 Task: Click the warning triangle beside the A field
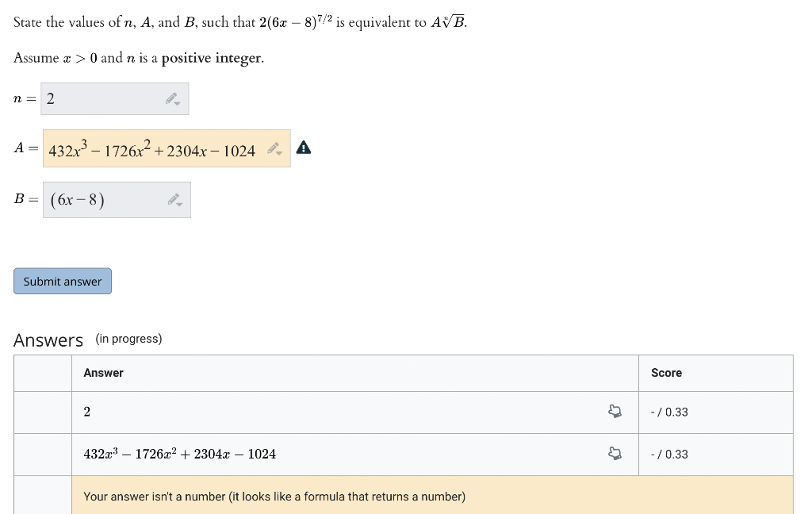point(304,148)
